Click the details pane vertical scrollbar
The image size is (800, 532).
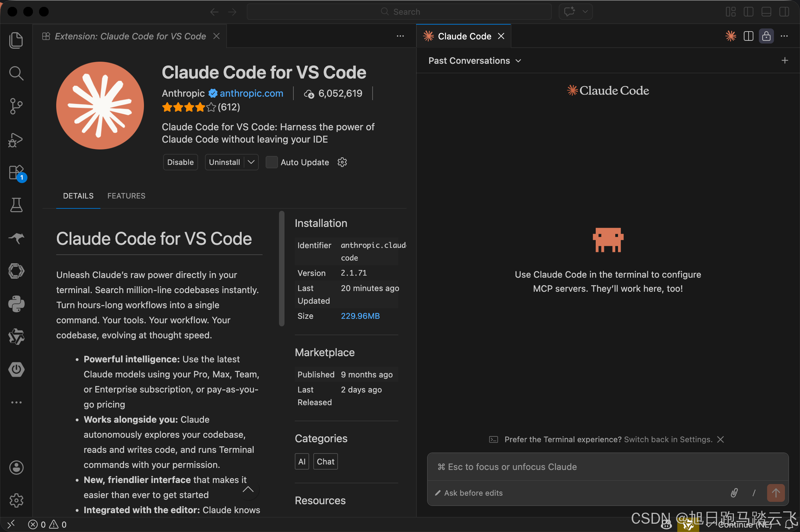tap(282, 268)
